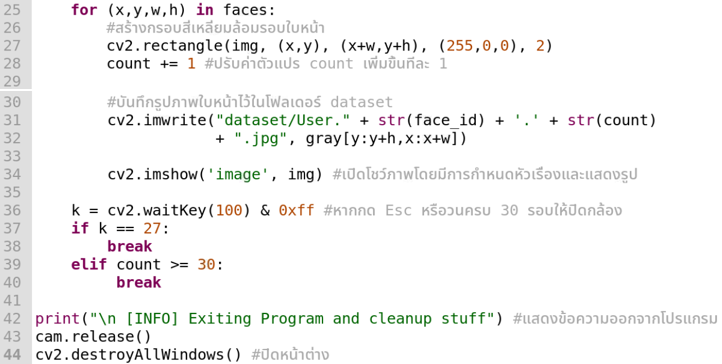Click the "dataset/User." string literal
The height and width of the screenshot is (364, 722).
283,120
